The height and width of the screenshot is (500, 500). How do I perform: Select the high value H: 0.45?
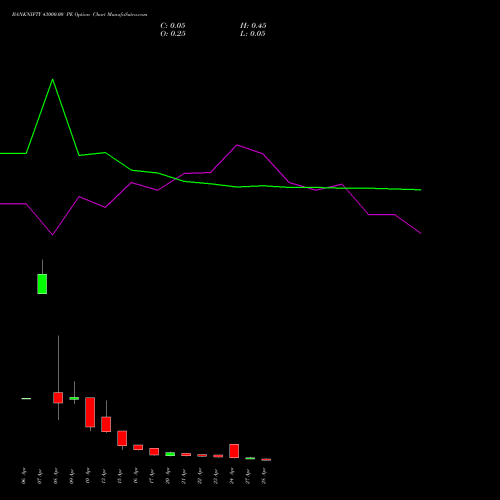[253, 26]
